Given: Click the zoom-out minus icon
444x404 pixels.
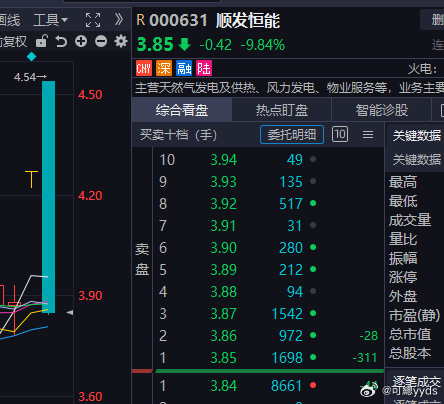Looking at the screenshot, I should pyautogui.click(x=101, y=41).
